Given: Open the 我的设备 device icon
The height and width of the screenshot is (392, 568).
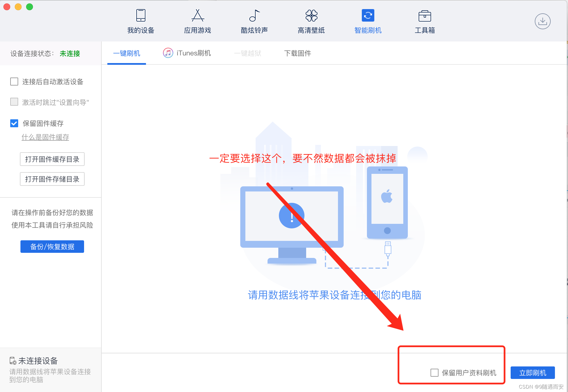Looking at the screenshot, I should (x=141, y=16).
